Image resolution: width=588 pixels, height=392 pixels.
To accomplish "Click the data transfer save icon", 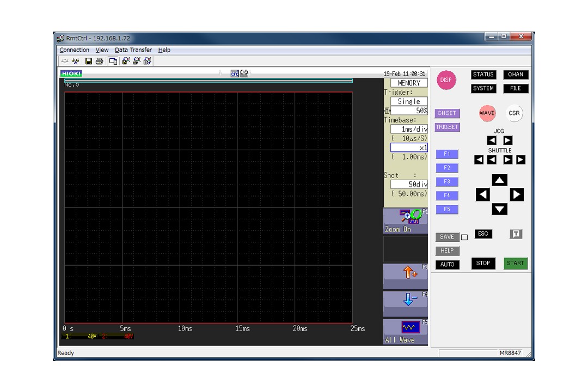I will tap(126, 61).
